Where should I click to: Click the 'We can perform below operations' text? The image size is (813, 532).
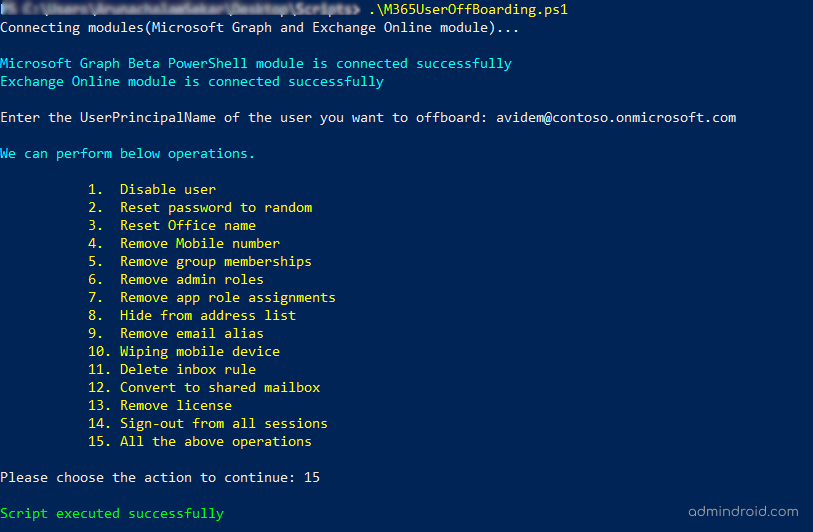click(128, 153)
